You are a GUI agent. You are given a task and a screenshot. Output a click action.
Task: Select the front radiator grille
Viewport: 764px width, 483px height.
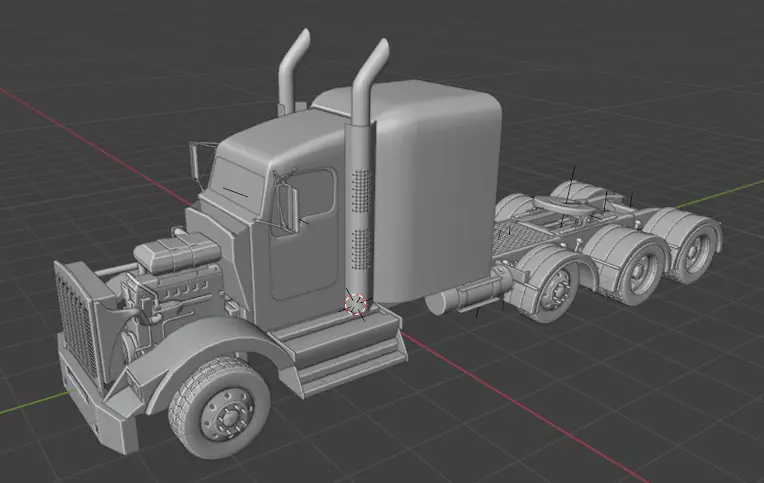pos(76,323)
